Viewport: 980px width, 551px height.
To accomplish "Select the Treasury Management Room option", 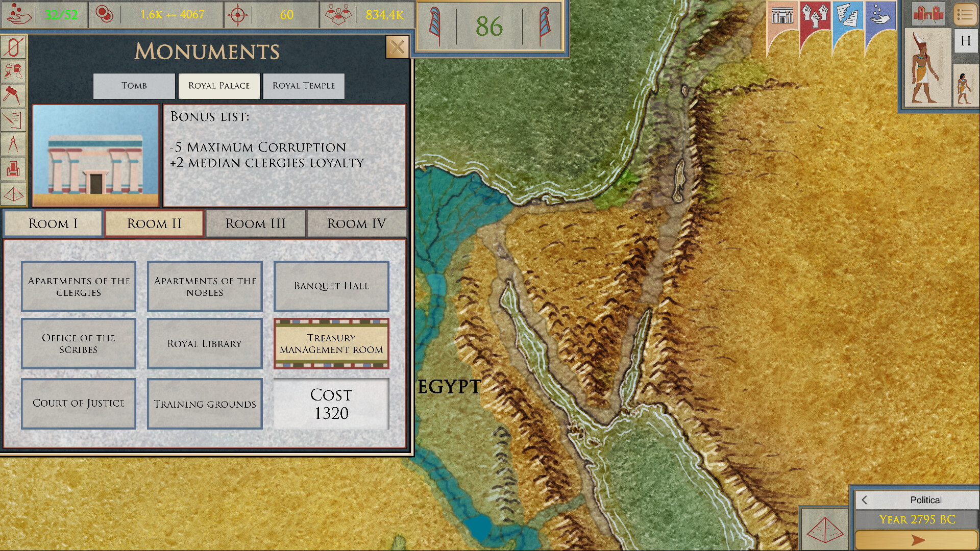I will pos(331,344).
